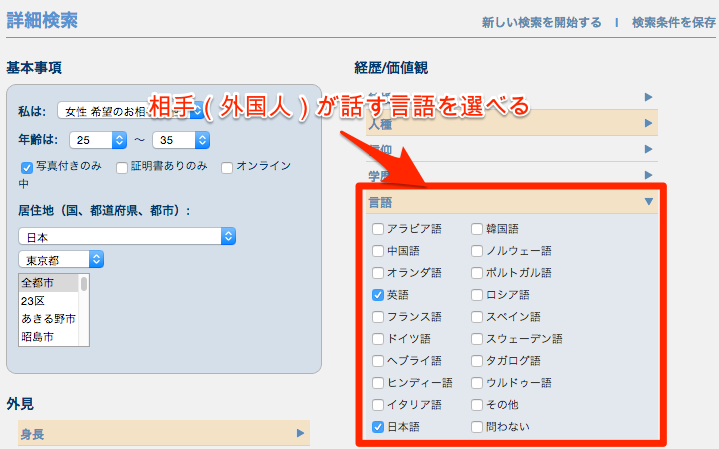Expand the 学歴 section arrow
Image resolution: width=719 pixels, height=449 pixels.
coord(648,175)
